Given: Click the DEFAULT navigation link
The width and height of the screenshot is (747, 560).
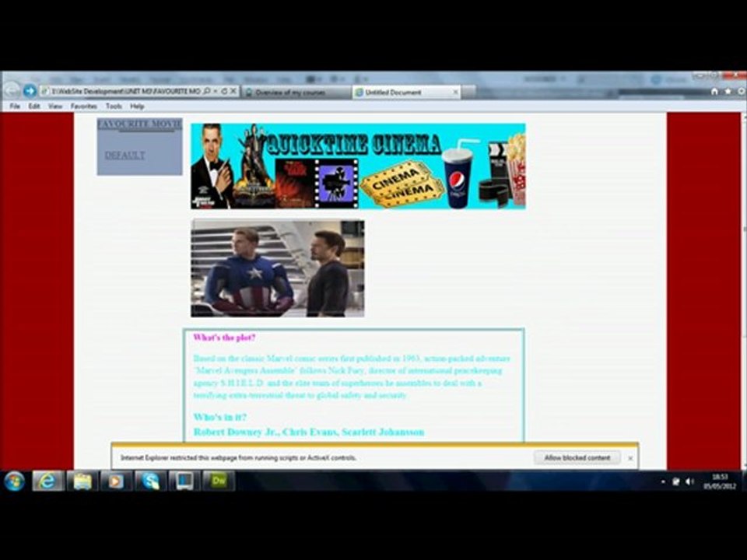Looking at the screenshot, I should coord(124,156).
